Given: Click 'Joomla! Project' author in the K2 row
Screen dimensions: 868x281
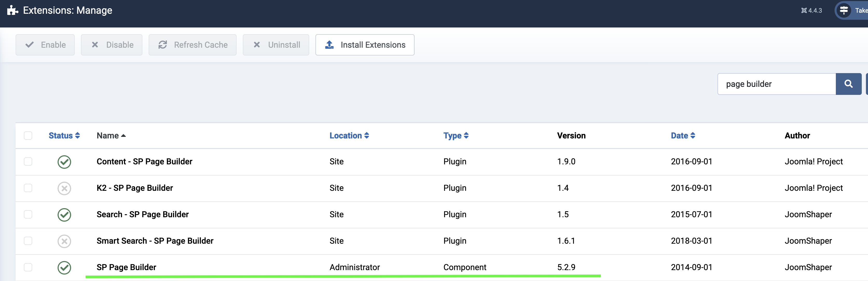Looking at the screenshot, I should (x=814, y=188).
